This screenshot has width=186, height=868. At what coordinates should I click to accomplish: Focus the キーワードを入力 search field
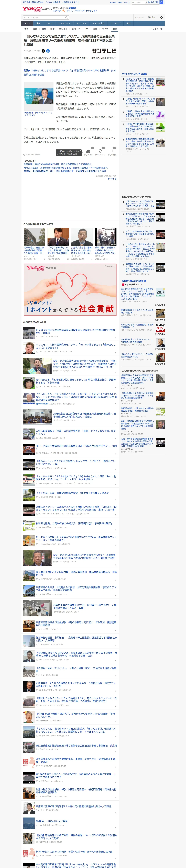coord(44,18)
